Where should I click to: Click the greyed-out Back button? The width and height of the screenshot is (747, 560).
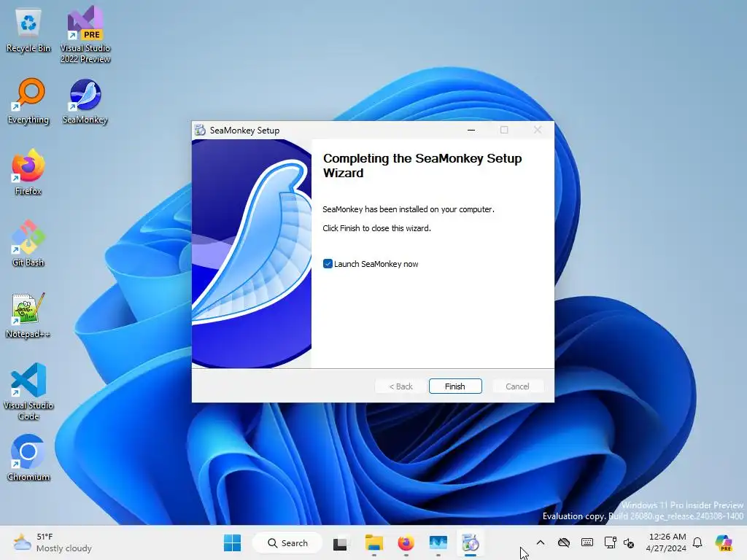(x=400, y=386)
